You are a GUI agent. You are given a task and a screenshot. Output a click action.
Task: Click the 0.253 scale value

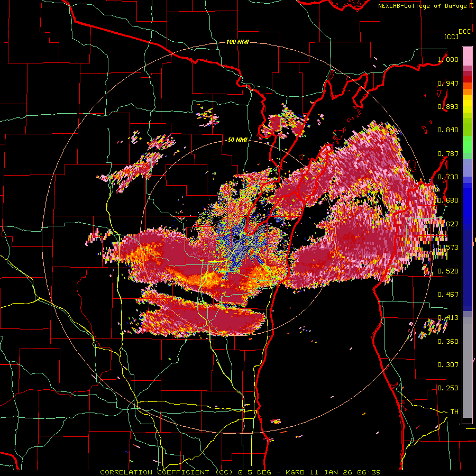448,388
